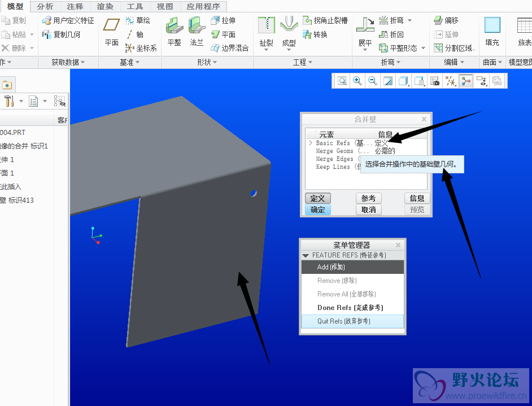Open the display style cube icon
Screen dimensions: 532x406
click(403, 81)
